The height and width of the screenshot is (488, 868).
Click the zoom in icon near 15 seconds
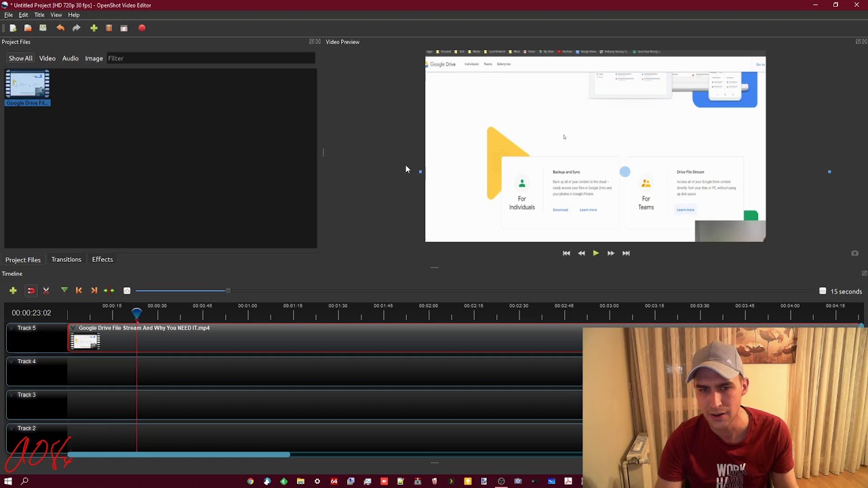tap(823, 291)
